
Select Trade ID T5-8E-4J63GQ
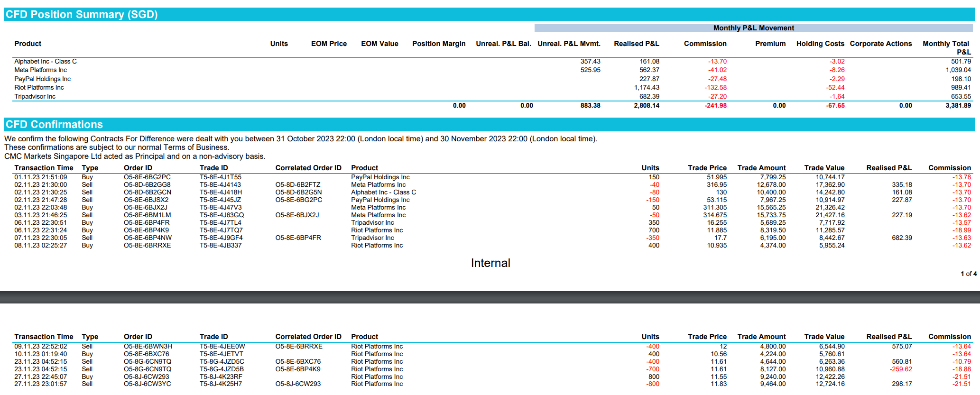[222, 215]
